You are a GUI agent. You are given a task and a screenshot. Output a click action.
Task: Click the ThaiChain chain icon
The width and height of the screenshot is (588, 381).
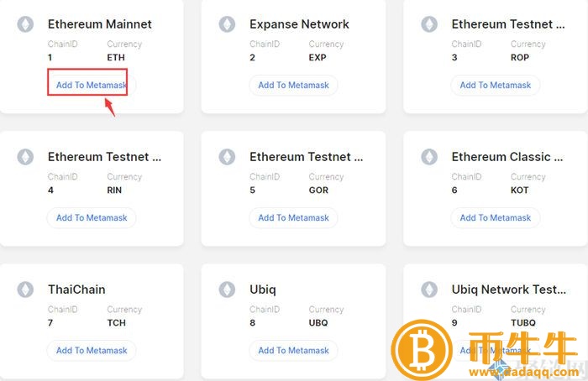pos(25,290)
